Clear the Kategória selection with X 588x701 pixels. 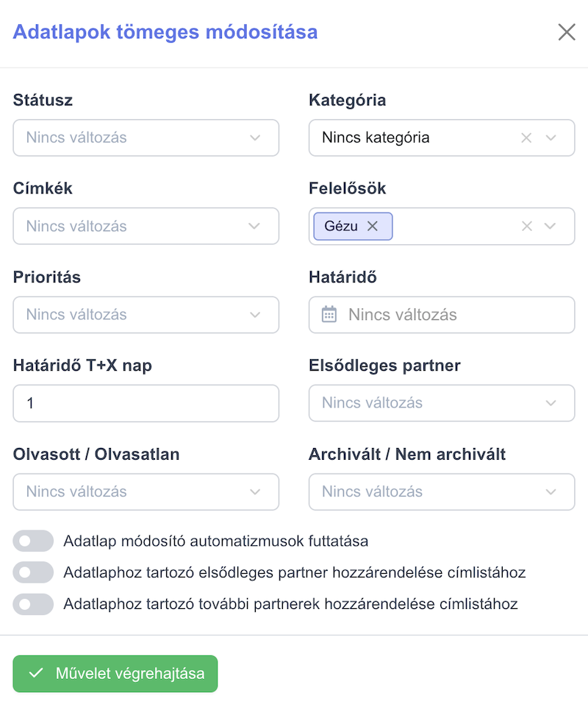coord(526,138)
